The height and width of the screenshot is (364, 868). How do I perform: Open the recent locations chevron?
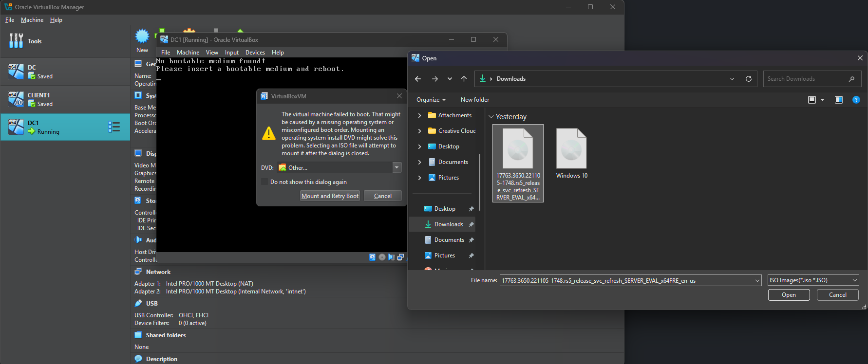(450, 79)
